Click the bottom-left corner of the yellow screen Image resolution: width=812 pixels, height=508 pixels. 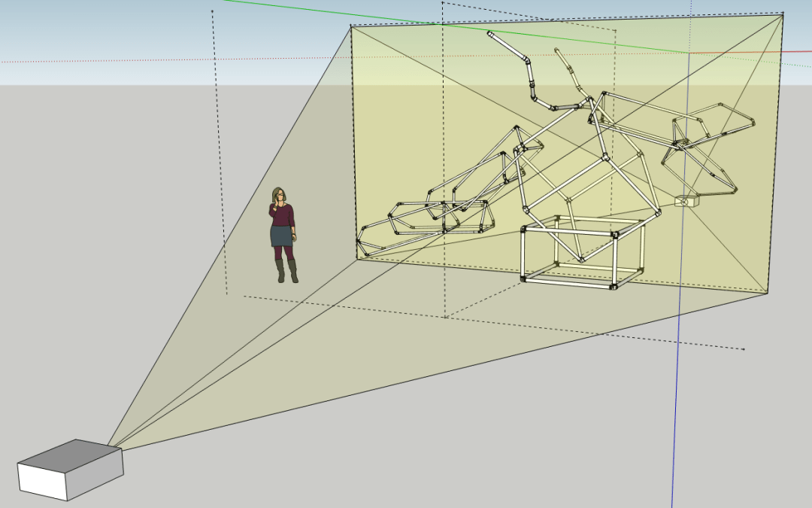tap(356, 259)
